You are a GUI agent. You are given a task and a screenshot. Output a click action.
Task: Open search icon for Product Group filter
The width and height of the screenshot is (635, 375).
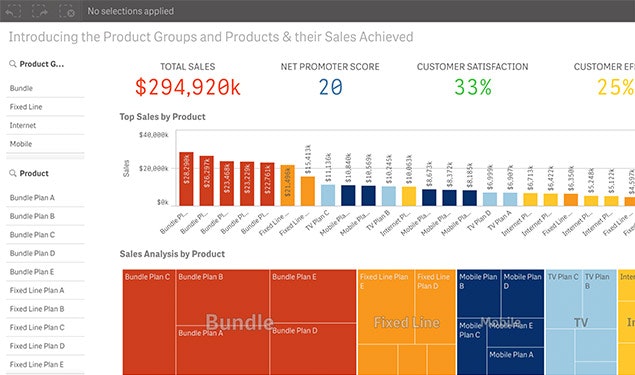coord(13,64)
